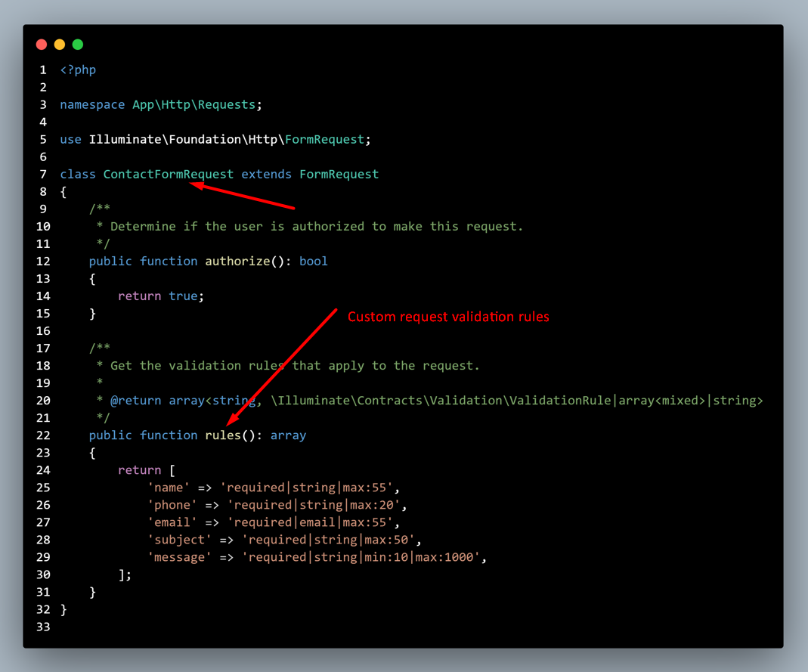Select the rules function name
The image size is (808, 672).
point(221,435)
